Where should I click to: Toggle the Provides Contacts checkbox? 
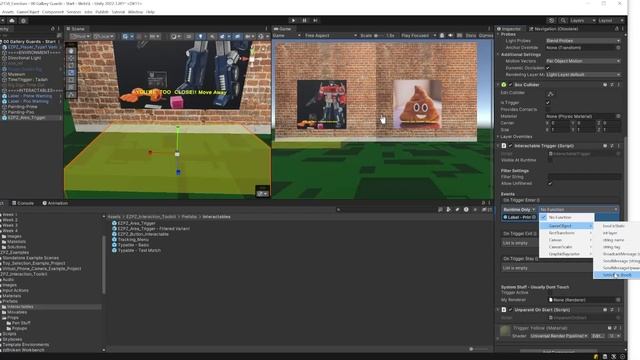[x=548, y=110]
